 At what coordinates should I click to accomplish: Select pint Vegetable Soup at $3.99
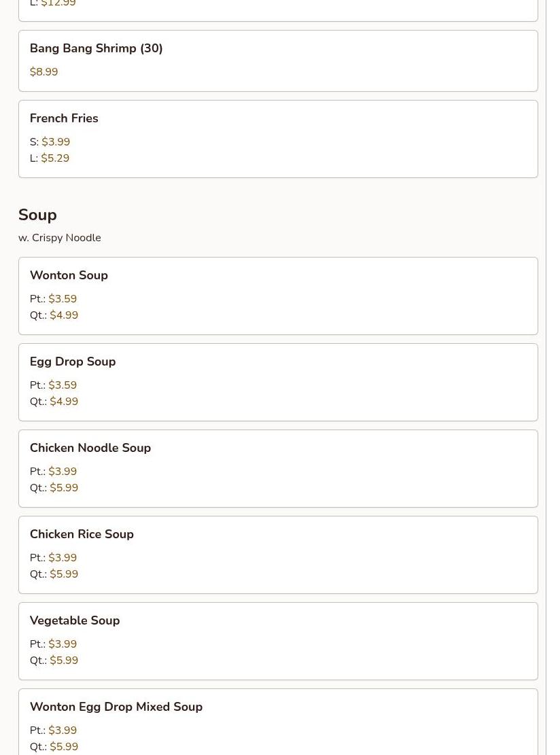click(62, 644)
